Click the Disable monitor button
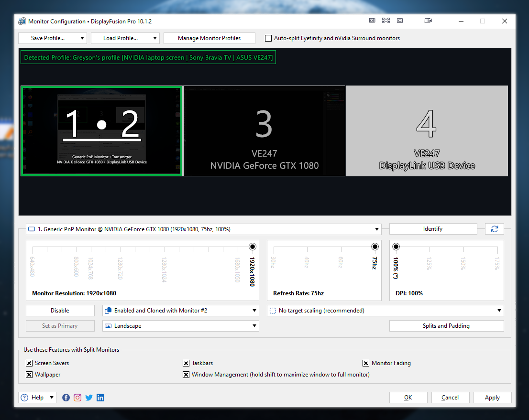Screen dimensions: 529x420 (60, 311)
